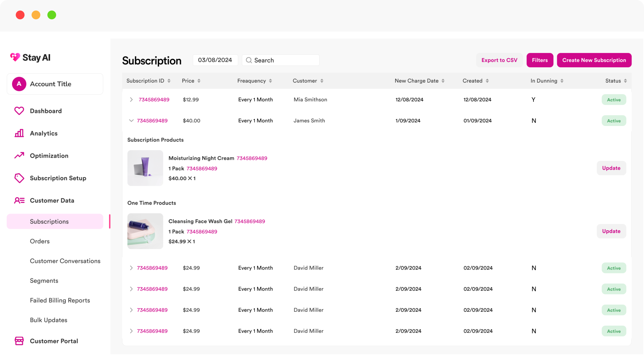
Task: Open Analytics bar chart icon
Action: tap(19, 133)
